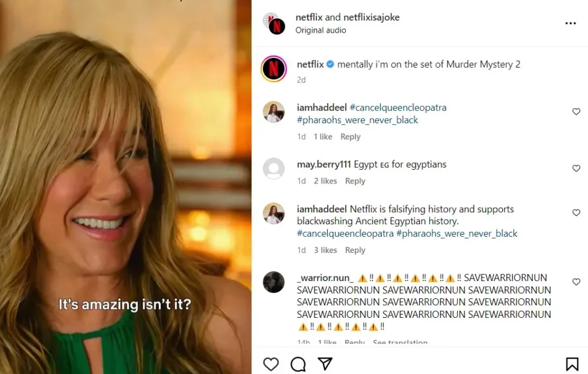Toggle the heart on may.berry111's comment
The height and width of the screenshot is (374, 588).
tap(576, 168)
